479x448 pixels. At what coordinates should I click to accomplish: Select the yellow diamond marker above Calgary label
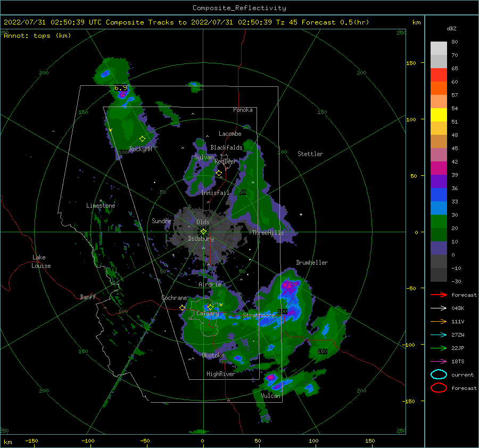210,307
